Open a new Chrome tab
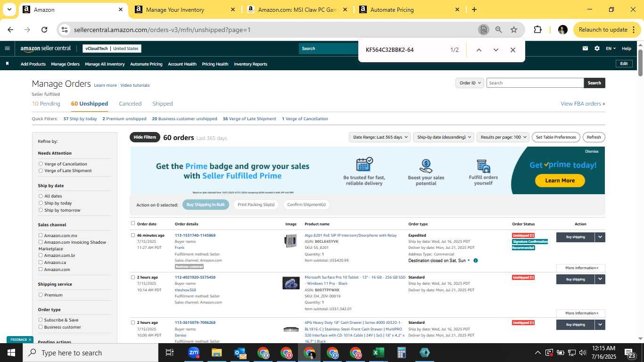 pos(474,9)
